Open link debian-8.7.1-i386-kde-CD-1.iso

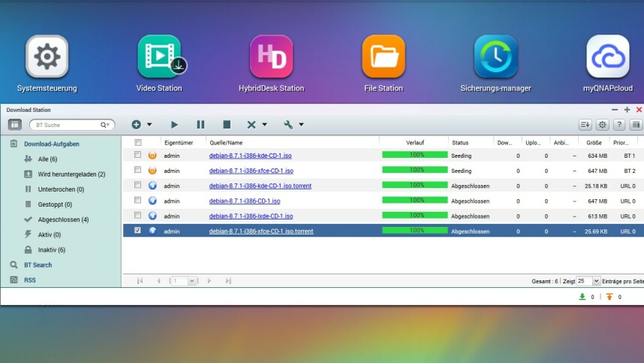tap(250, 156)
